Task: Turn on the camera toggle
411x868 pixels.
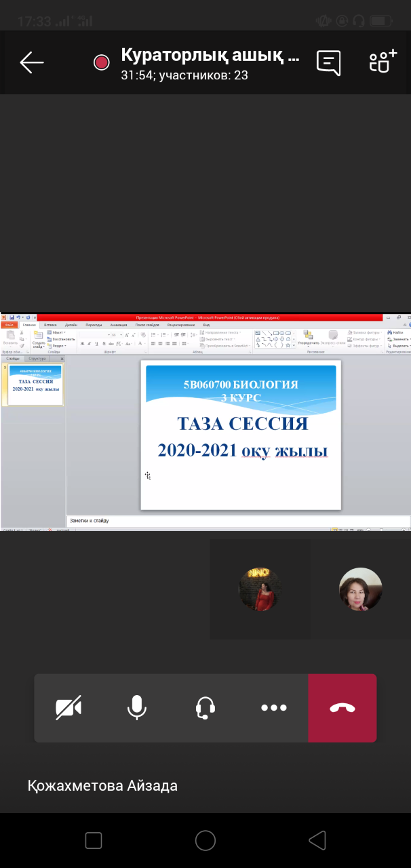Action: [x=68, y=708]
